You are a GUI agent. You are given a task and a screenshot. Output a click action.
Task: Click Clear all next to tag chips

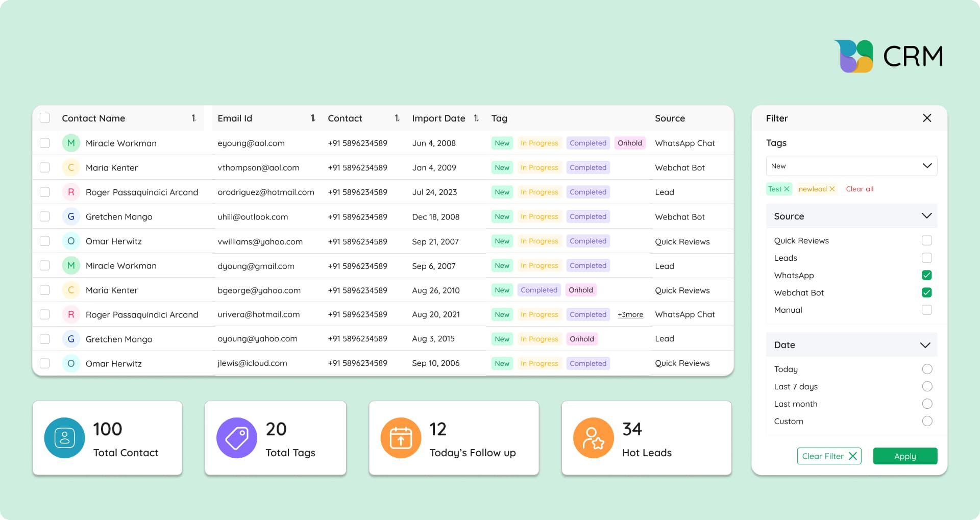tap(860, 189)
